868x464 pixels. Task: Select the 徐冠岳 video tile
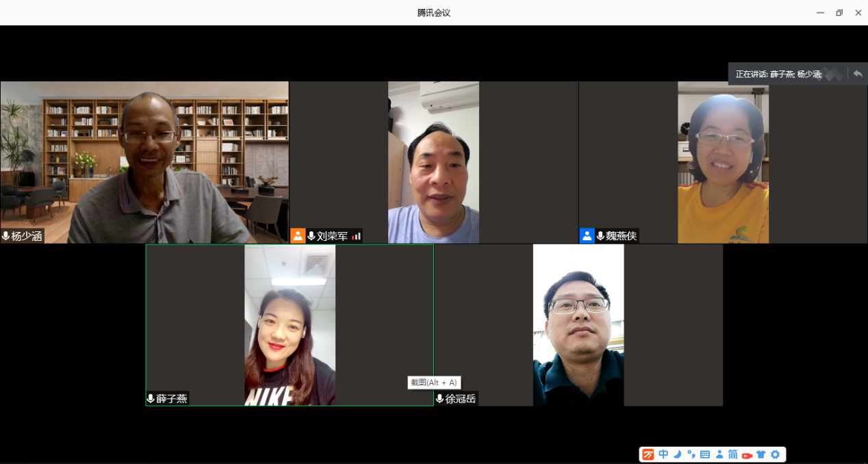tap(578, 325)
